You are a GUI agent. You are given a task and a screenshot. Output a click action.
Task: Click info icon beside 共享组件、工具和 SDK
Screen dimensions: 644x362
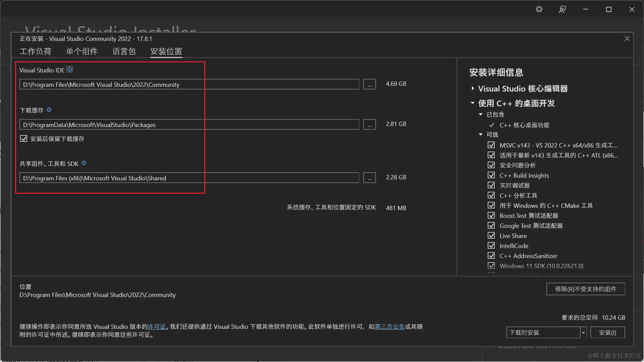click(84, 163)
